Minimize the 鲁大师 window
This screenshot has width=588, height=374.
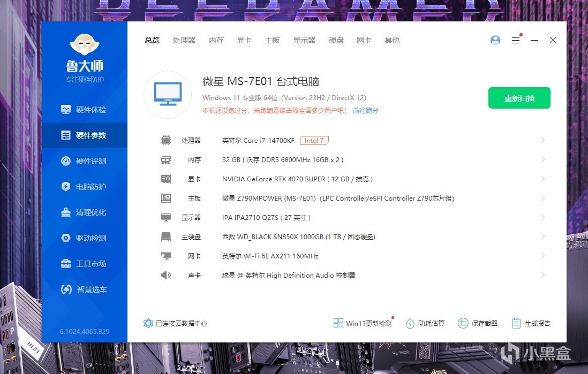(x=535, y=40)
